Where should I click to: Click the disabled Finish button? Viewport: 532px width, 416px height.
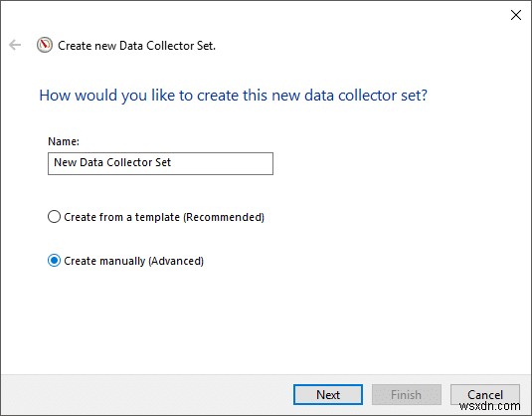(406, 395)
